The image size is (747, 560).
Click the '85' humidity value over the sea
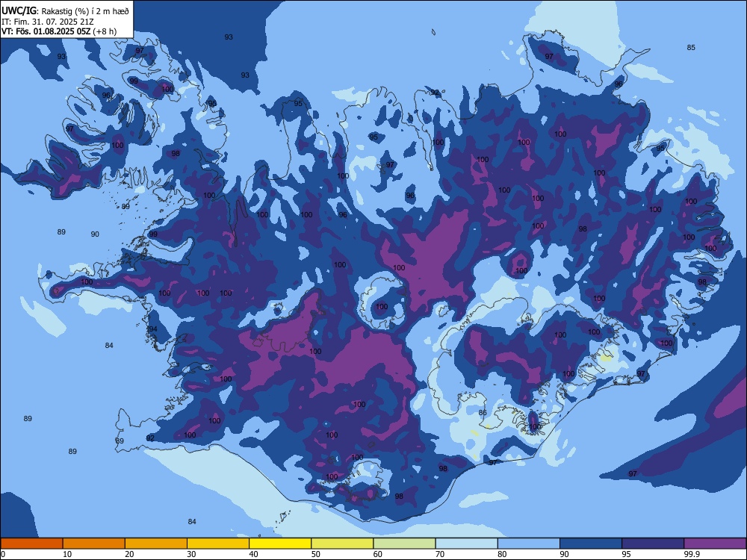click(x=691, y=47)
